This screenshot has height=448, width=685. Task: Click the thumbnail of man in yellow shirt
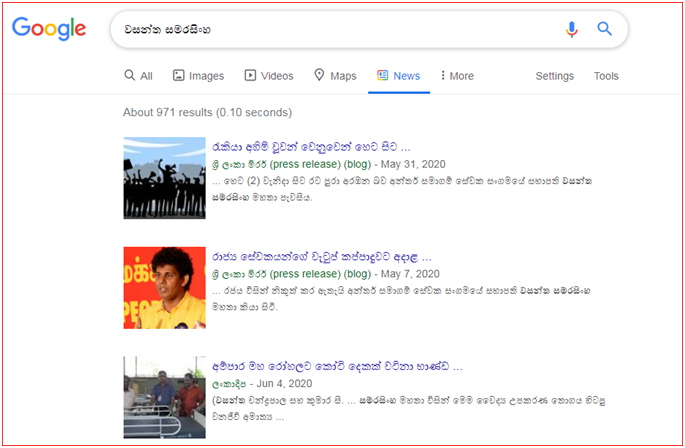(x=164, y=288)
